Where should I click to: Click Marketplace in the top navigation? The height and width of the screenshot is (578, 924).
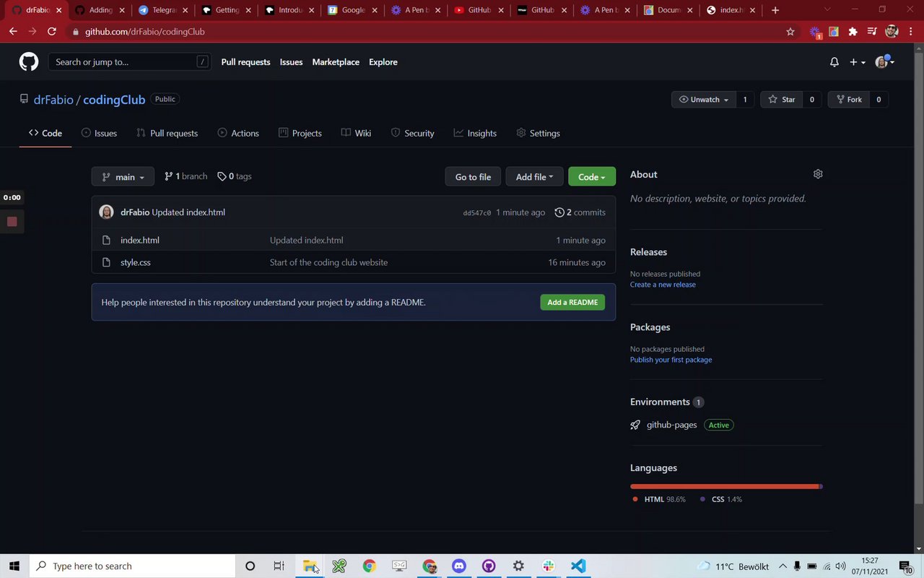pyautogui.click(x=336, y=62)
